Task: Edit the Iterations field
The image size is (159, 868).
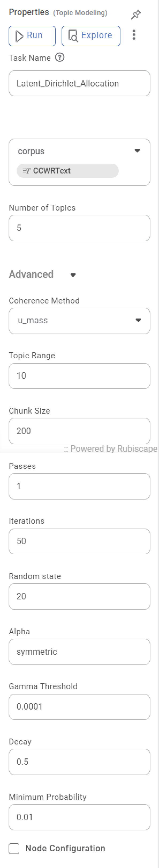Action: [79, 541]
